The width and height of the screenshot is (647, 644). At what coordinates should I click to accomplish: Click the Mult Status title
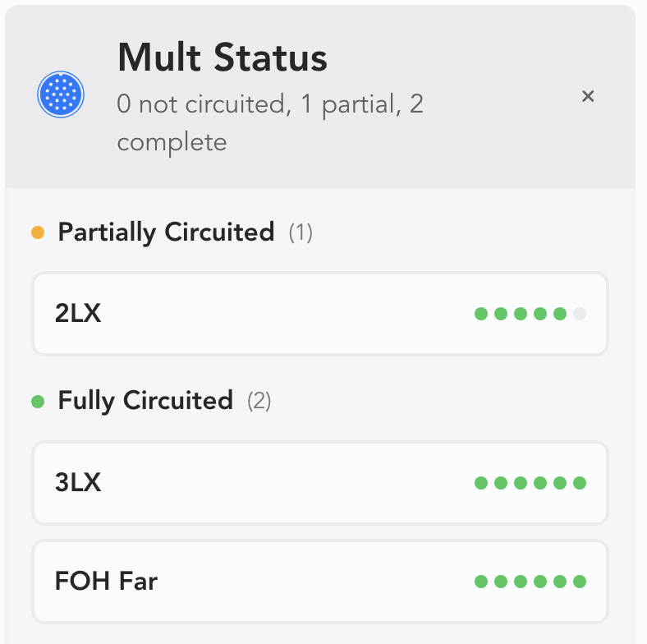tap(223, 57)
